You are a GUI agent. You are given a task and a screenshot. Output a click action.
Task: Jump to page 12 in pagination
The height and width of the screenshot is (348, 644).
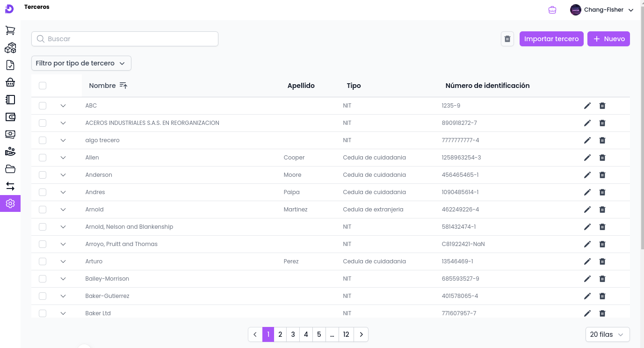[346, 334]
